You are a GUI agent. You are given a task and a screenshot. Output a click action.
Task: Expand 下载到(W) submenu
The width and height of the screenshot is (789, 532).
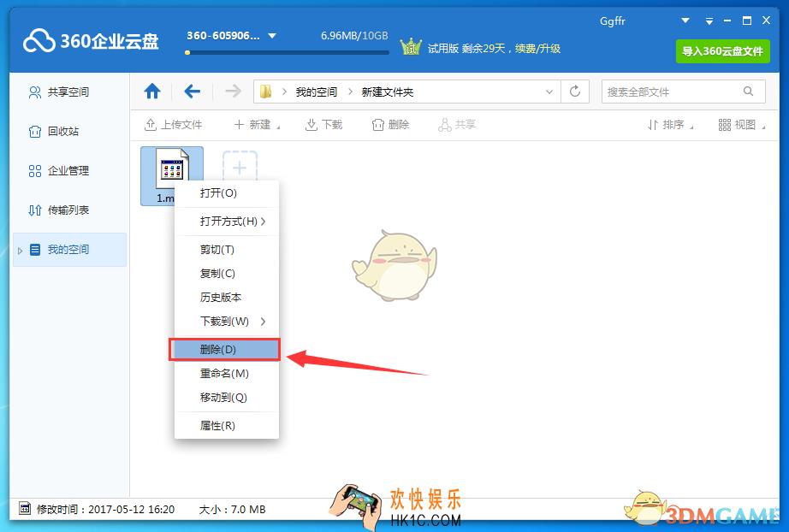pos(227,321)
